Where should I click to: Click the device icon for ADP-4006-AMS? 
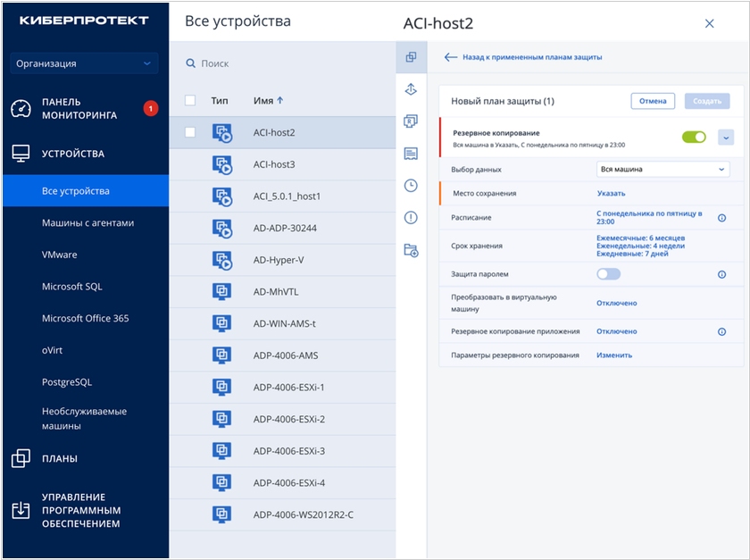pyautogui.click(x=221, y=355)
